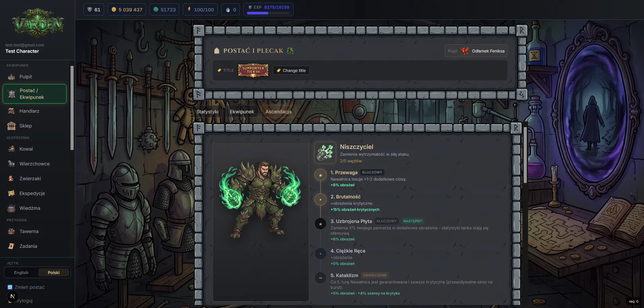Open the Ekwipunek tab
This screenshot has height=308, width=644.
(242, 112)
